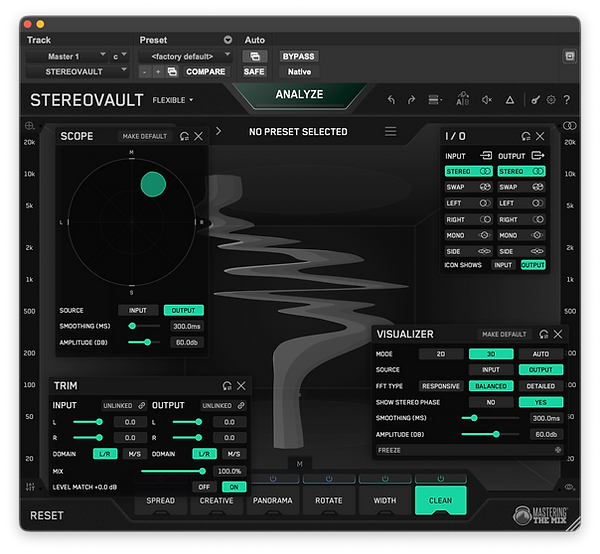Click the Bypass button

click(x=298, y=56)
